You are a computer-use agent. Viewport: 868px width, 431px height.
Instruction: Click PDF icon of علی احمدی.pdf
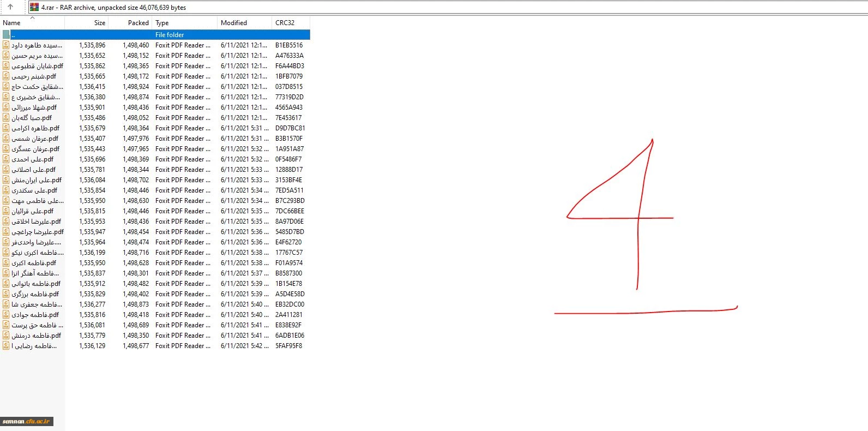tap(6, 159)
